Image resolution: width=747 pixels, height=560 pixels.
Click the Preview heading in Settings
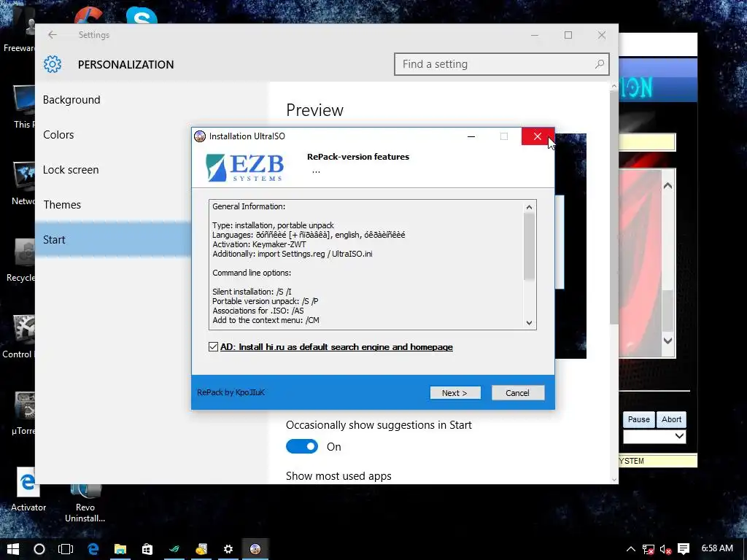[314, 110]
